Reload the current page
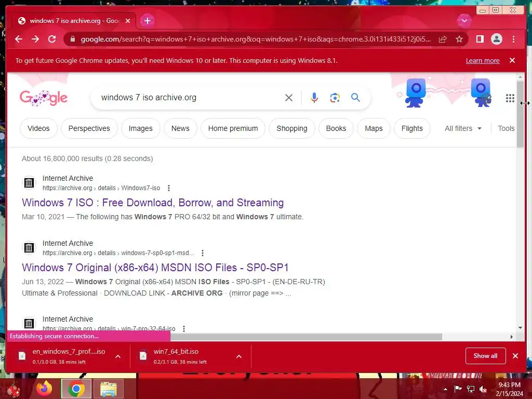Image resolution: width=532 pixels, height=399 pixels. coord(52,39)
